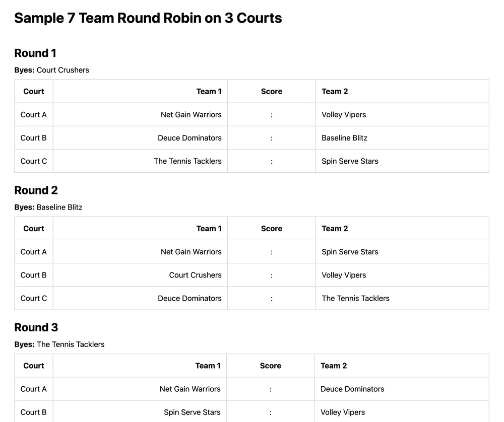
Task: Click the Round 1 Court A score cell
Action: click(271, 115)
